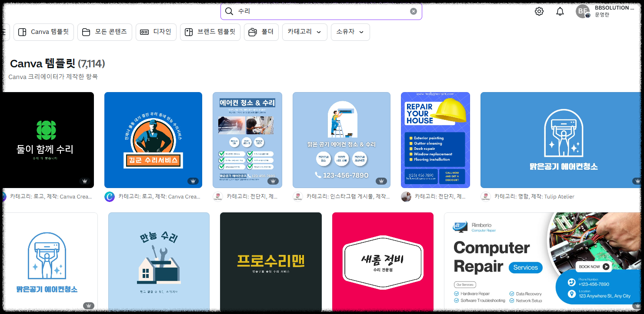This screenshot has width=644, height=314.
Task: Click the 폴더 filter button
Action: point(261,32)
